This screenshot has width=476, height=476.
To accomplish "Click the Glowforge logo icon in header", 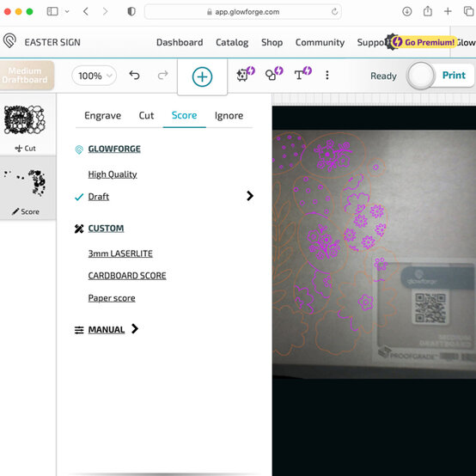I will pos(9,41).
